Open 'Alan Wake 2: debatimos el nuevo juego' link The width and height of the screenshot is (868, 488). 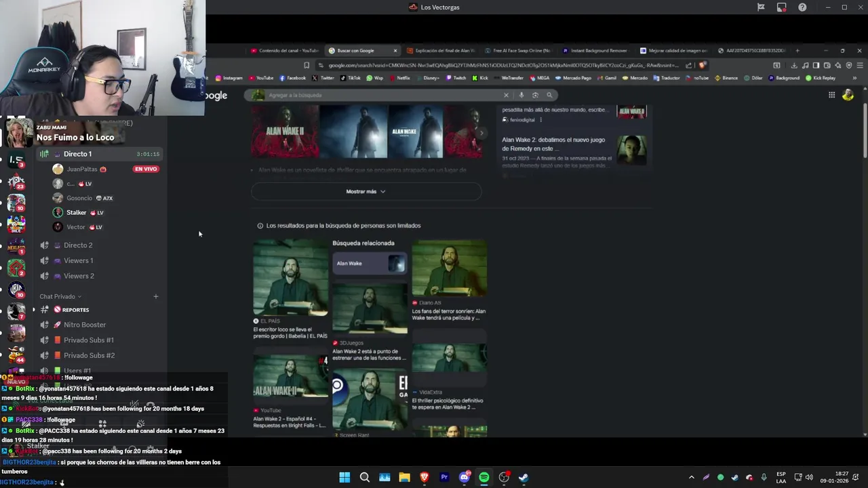tap(553, 144)
